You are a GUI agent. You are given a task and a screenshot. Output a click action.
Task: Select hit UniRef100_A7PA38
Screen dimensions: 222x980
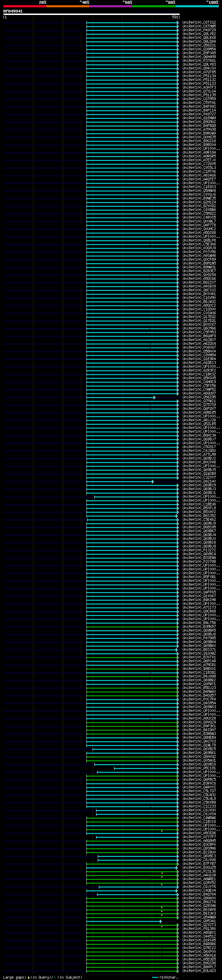pos(199,130)
